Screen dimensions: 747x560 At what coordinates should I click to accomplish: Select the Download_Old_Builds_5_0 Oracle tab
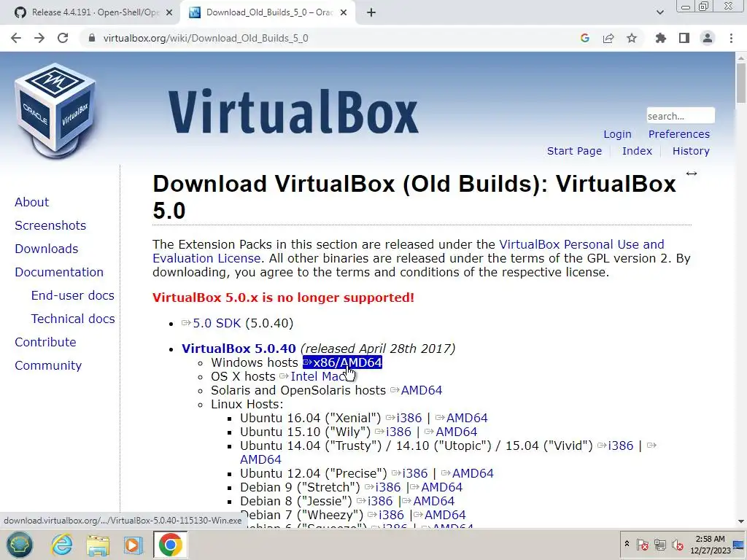pos(268,13)
